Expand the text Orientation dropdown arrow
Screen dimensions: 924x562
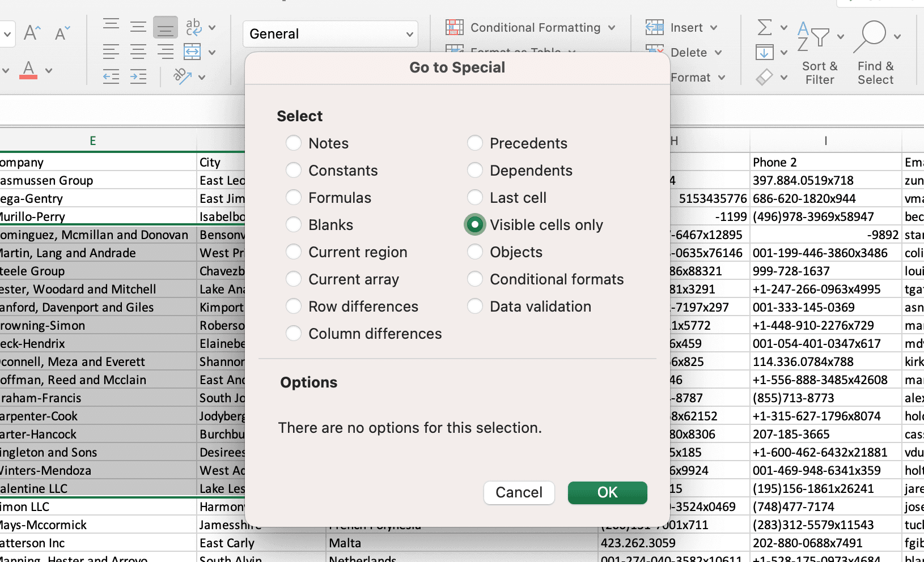point(202,77)
